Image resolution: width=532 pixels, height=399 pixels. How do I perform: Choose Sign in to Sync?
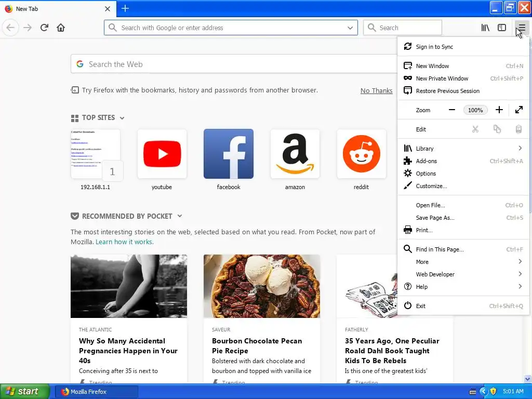coord(463,47)
